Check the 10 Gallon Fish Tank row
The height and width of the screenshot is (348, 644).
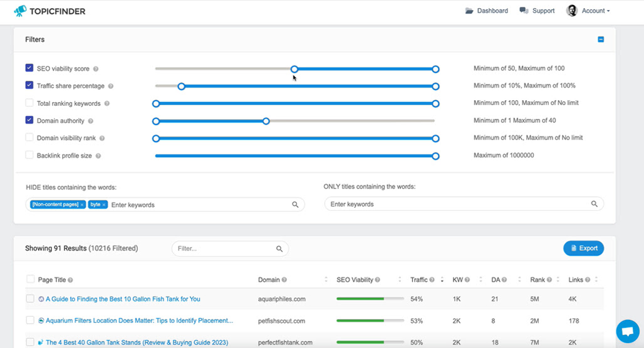click(30, 299)
